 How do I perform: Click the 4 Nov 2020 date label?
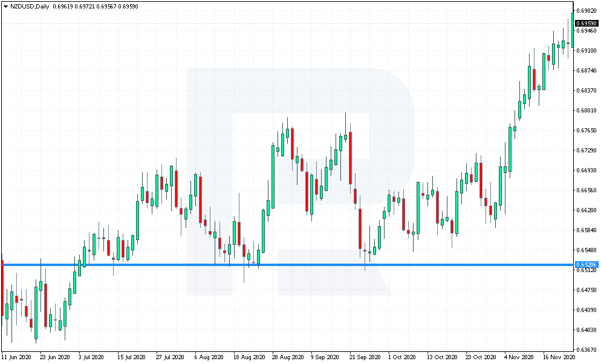(519, 357)
